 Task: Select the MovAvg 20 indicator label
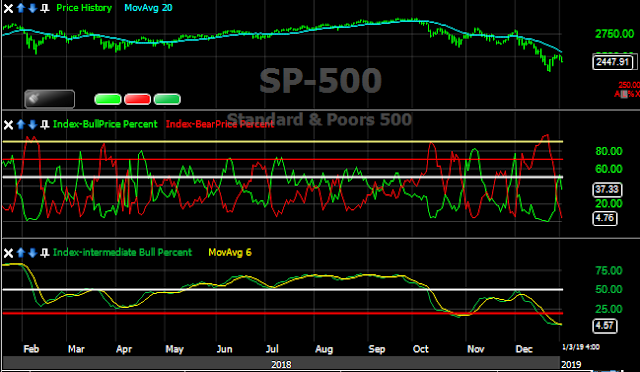(148, 8)
